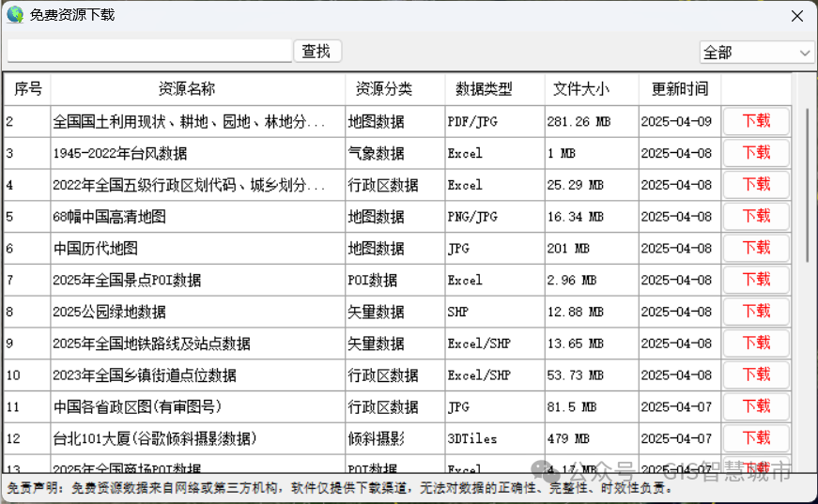818x504 pixels.
Task: Click the 资源名称 column header
Action: (x=197, y=89)
